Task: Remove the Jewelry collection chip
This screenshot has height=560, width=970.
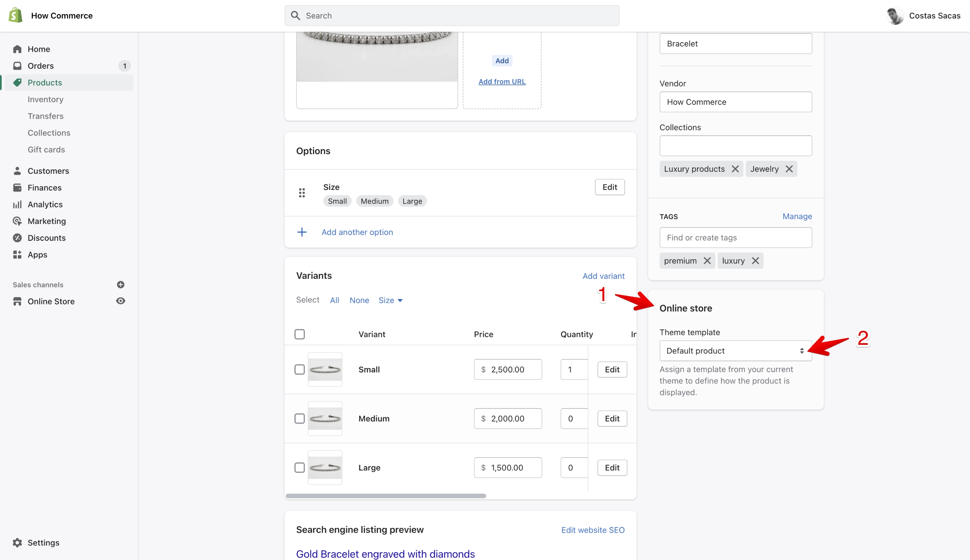Action: [789, 169]
